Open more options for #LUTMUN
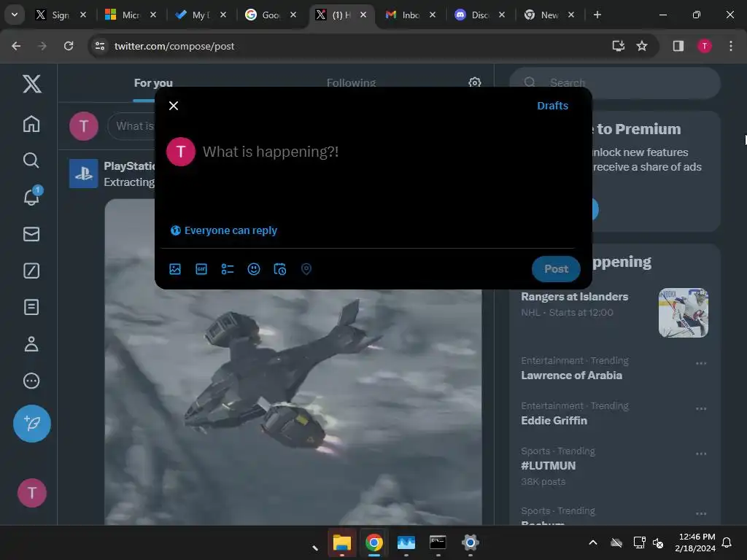This screenshot has height=560, width=747. click(701, 454)
